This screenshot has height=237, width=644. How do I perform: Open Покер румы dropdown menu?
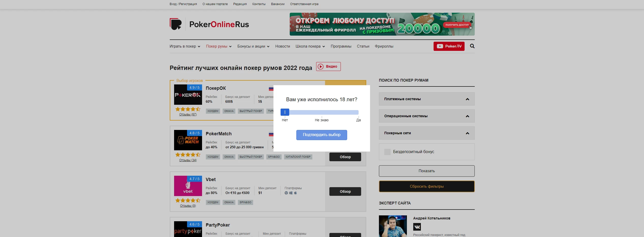pyautogui.click(x=219, y=46)
